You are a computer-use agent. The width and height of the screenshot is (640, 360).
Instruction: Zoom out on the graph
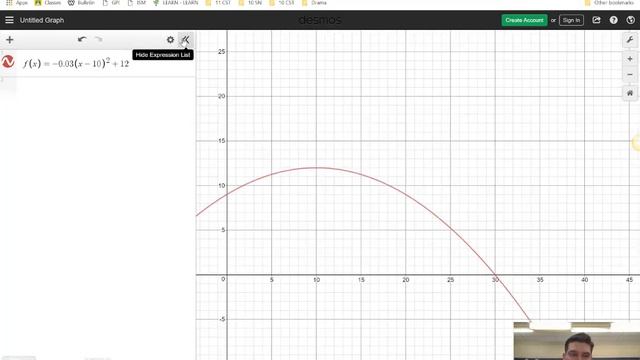pyautogui.click(x=630, y=74)
